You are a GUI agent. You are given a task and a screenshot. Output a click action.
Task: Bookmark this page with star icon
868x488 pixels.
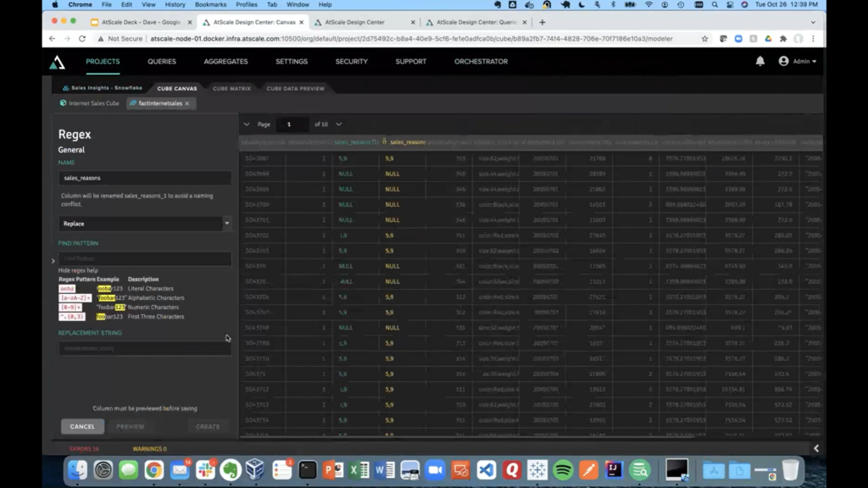[704, 39]
